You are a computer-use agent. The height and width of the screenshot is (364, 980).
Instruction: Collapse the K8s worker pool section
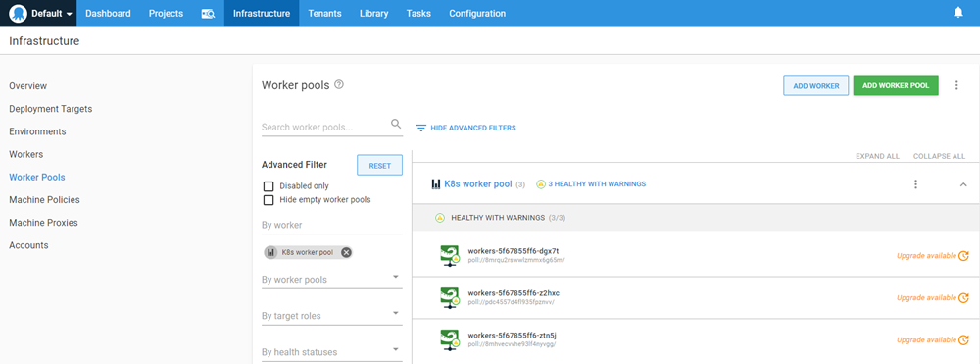pyautogui.click(x=963, y=184)
